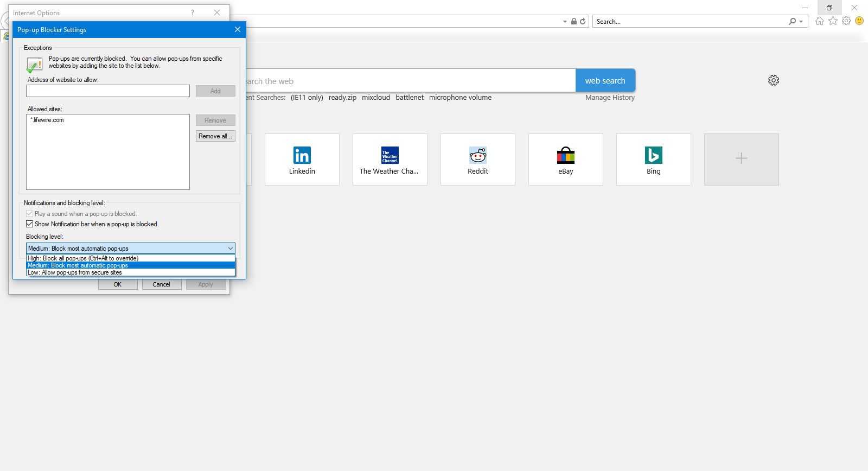Click in Address of website to allow field
This screenshot has height=471, width=868.
click(x=108, y=91)
